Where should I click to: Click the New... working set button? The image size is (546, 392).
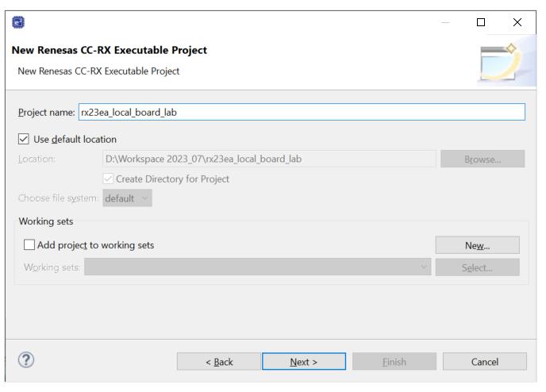[477, 245]
